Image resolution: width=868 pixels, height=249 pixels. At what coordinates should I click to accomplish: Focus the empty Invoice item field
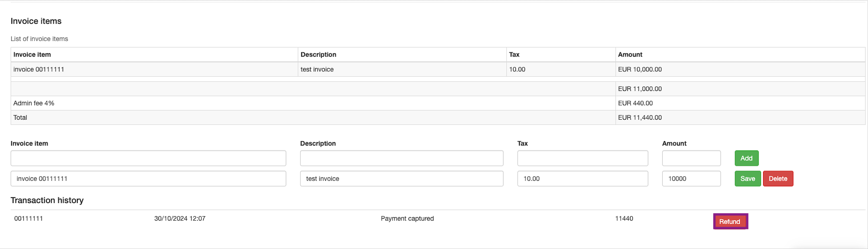click(148, 158)
